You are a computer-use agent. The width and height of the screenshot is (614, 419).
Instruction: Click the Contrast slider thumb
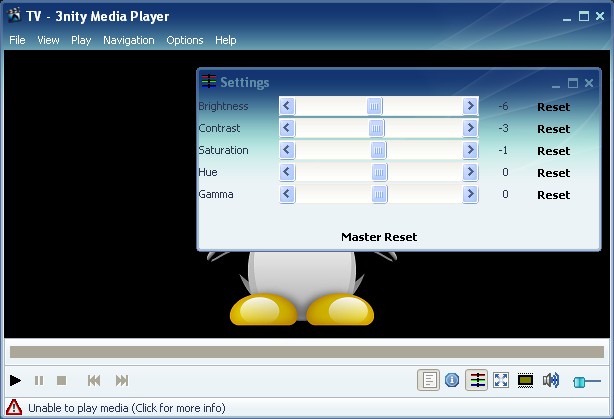pos(376,128)
